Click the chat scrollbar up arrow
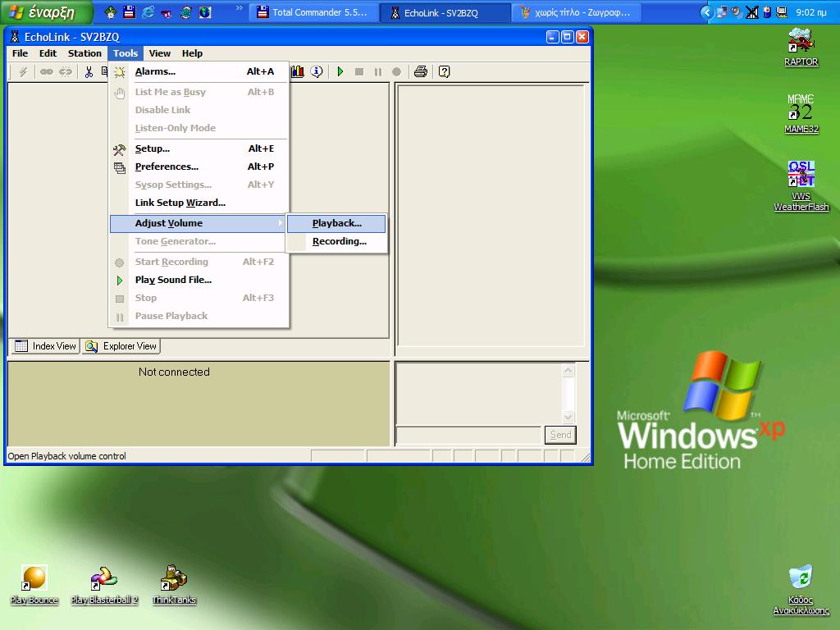840x630 pixels. pyautogui.click(x=568, y=370)
